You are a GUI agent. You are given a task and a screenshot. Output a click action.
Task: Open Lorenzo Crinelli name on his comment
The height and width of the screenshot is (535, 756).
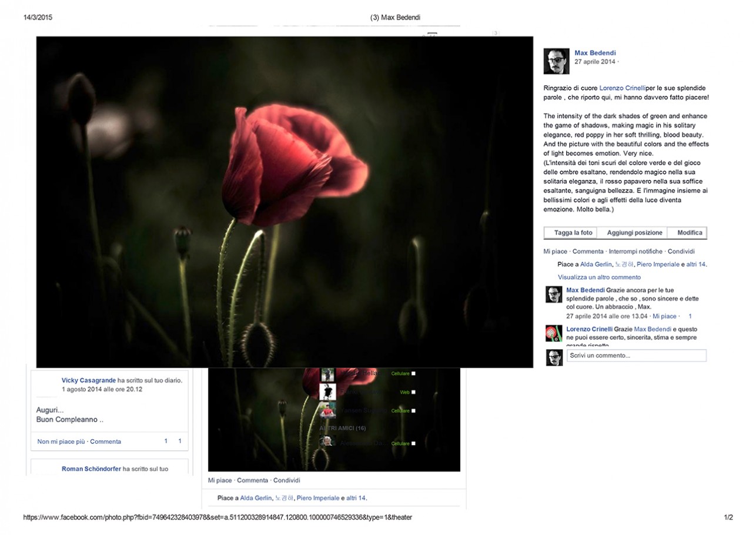(589, 329)
